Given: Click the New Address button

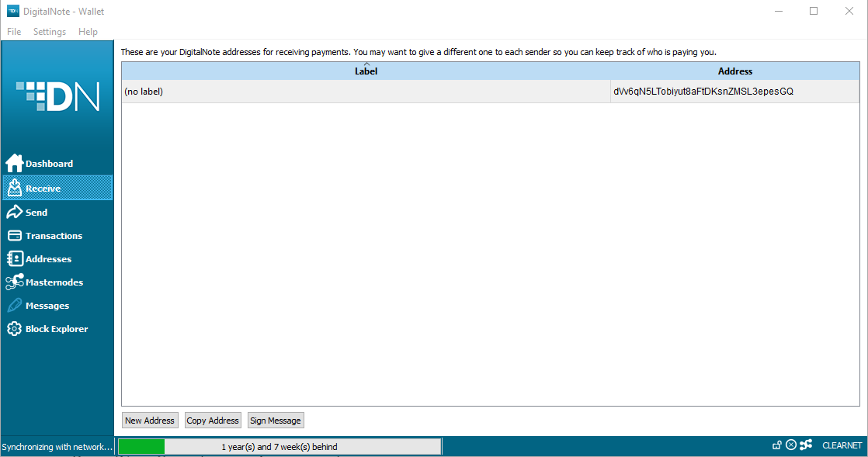Looking at the screenshot, I should point(150,421).
